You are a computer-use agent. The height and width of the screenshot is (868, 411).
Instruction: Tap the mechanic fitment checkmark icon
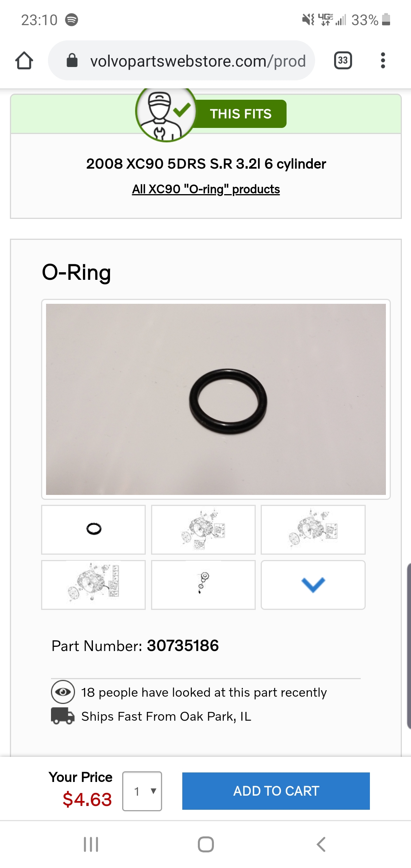tap(166, 114)
